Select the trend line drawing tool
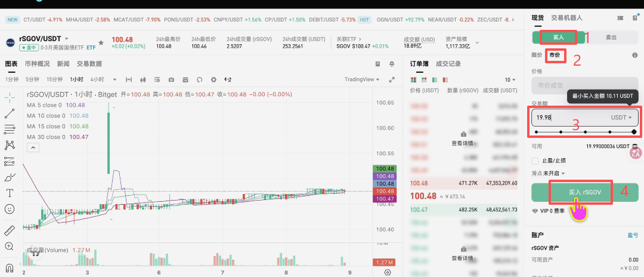This screenshot has width=644, height=277. click(x=10, y=114)
